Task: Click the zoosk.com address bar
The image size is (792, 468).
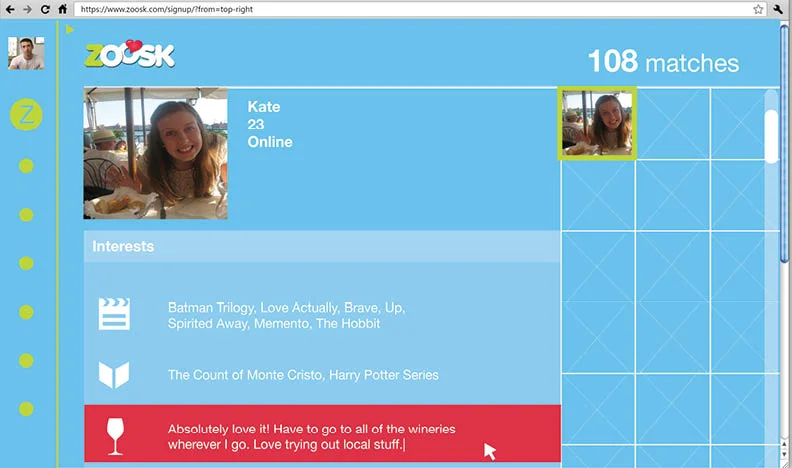Action: 419,9
